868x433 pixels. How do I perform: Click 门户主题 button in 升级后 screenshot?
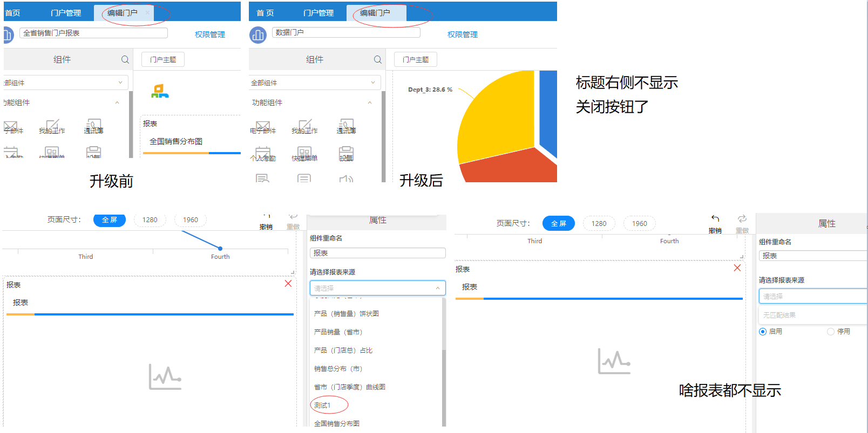click(416, 59)
